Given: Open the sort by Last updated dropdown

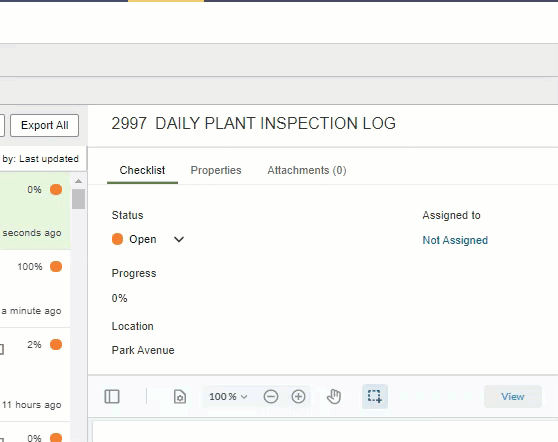Looking at the screenshot, I should [40, 159].
